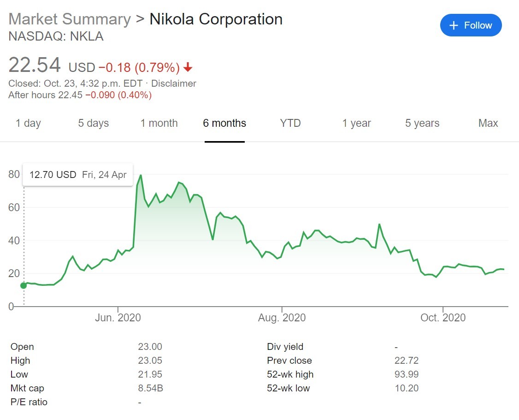Switch chart to YTD view
The image size is (519, 420).
(290, 123)
